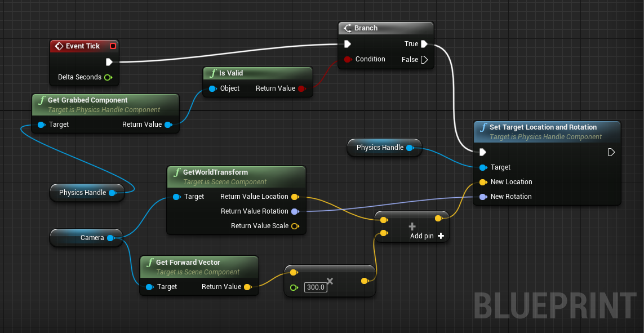Viewport: 644px width, 333px height.
Task: Click the New Rotation input pin
Action: click(483, 196)
